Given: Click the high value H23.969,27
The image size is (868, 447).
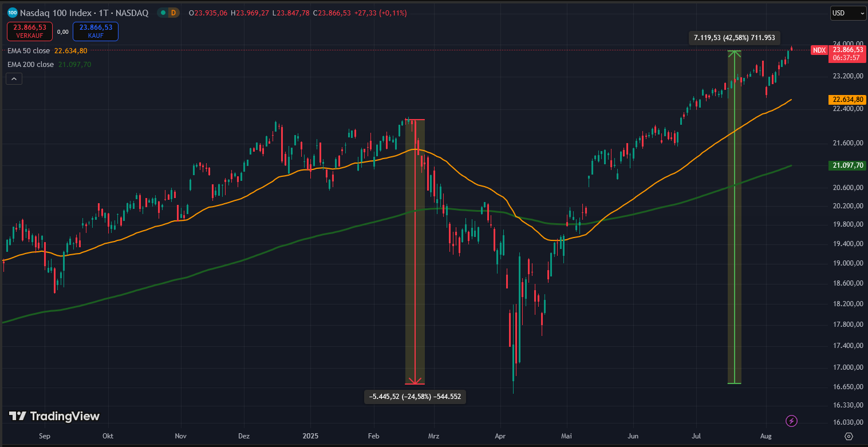Looking at the screenshot, I should point(251,13).
